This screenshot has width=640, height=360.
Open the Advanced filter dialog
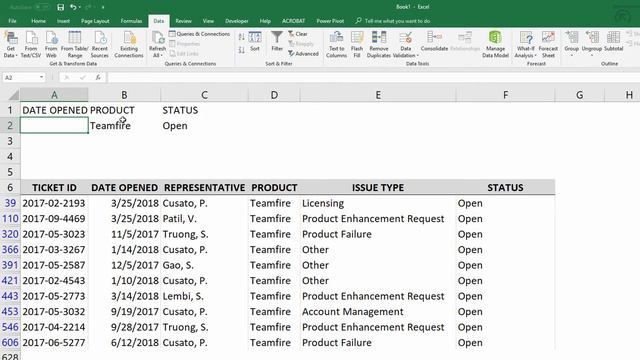303,53
